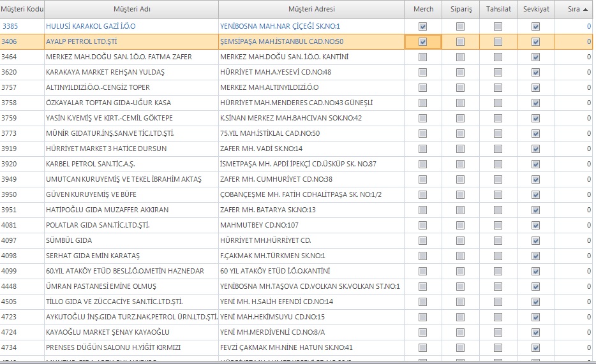Select the KARAKAYA MARKET REHŞAN YULDAŞ name cell
This screenshot has height=364, width=596.
pos(131,73)
